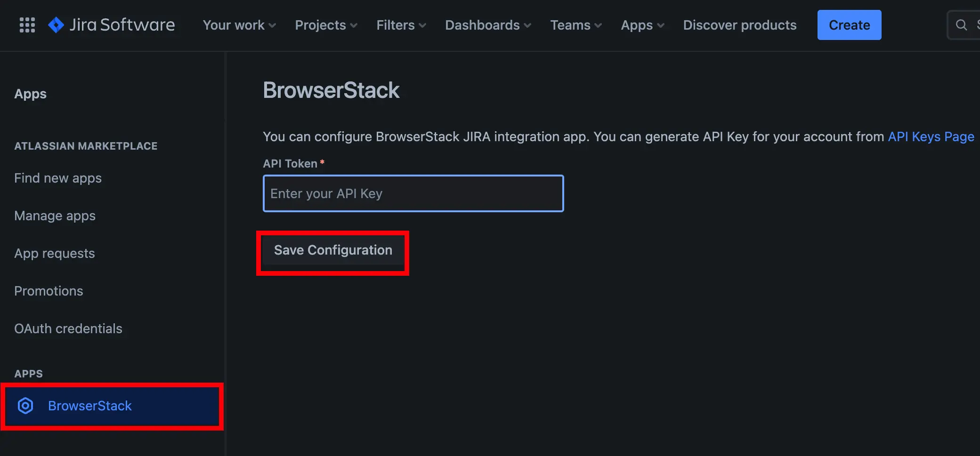Click the search magnifier icon
980x456 pixels.
coord(961,25)
